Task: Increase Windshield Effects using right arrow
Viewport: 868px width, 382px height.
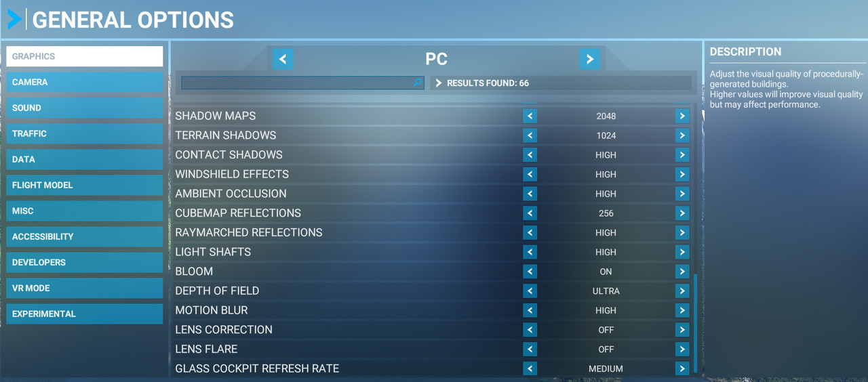Action: (x=682, y=174)
